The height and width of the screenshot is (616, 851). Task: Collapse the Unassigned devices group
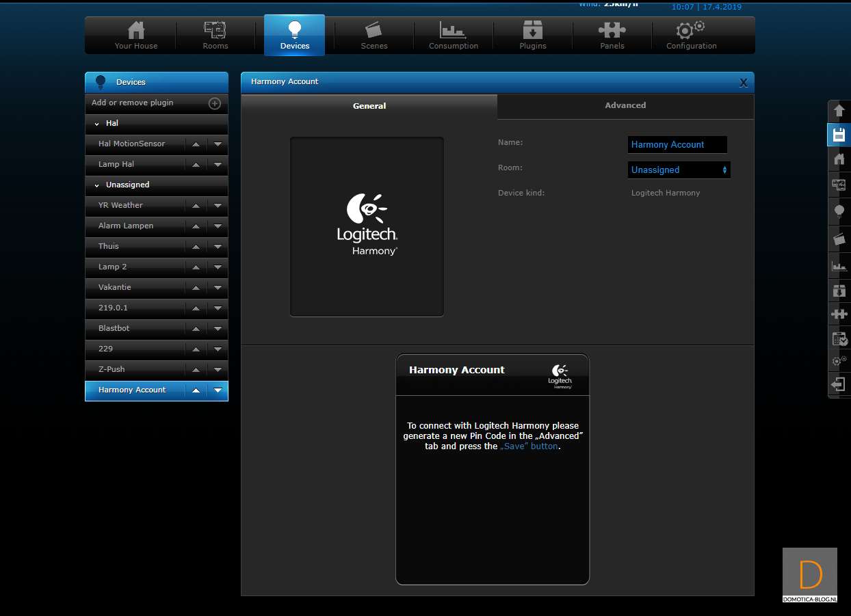point(97,185)
